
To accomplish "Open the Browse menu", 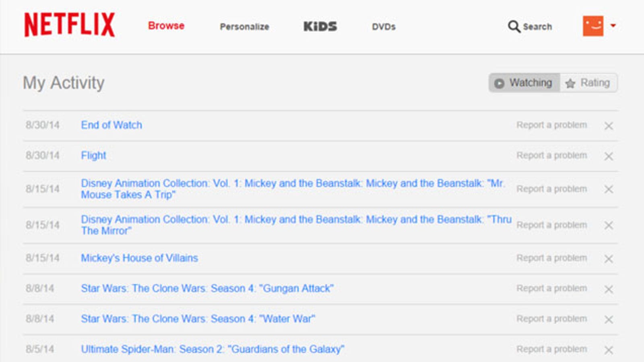I will (166, 26).
